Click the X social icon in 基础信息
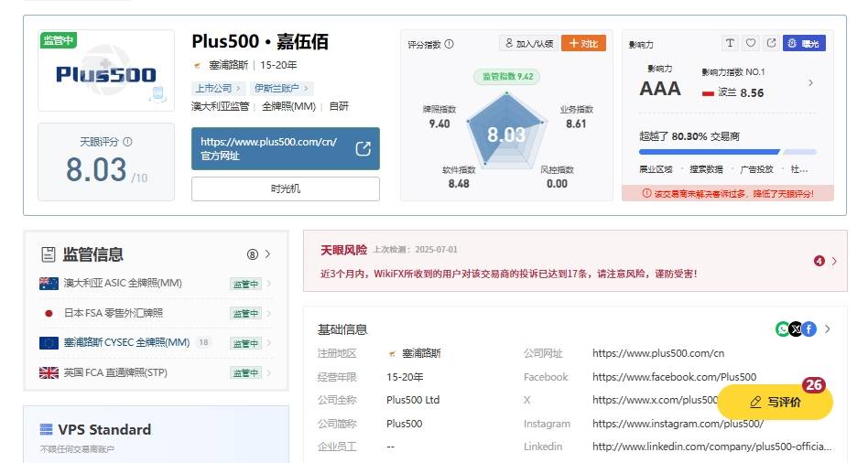This screenshot has height=463, width=868. 796,329
